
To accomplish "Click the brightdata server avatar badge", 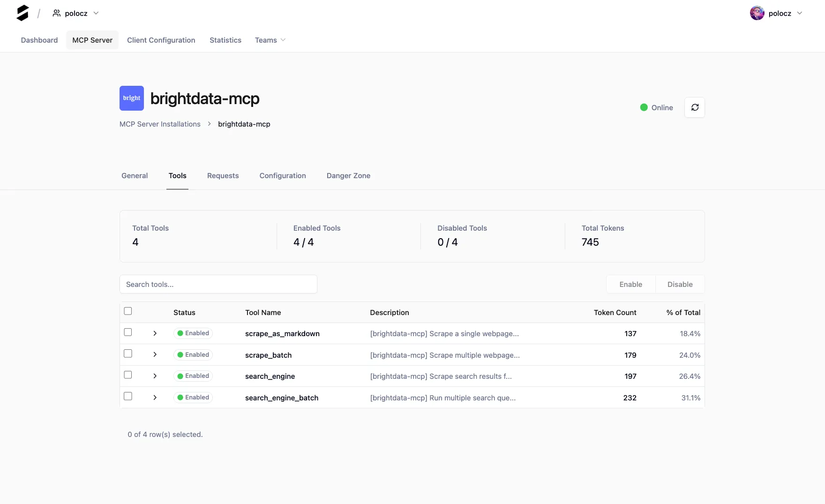I will coord(131,98).
